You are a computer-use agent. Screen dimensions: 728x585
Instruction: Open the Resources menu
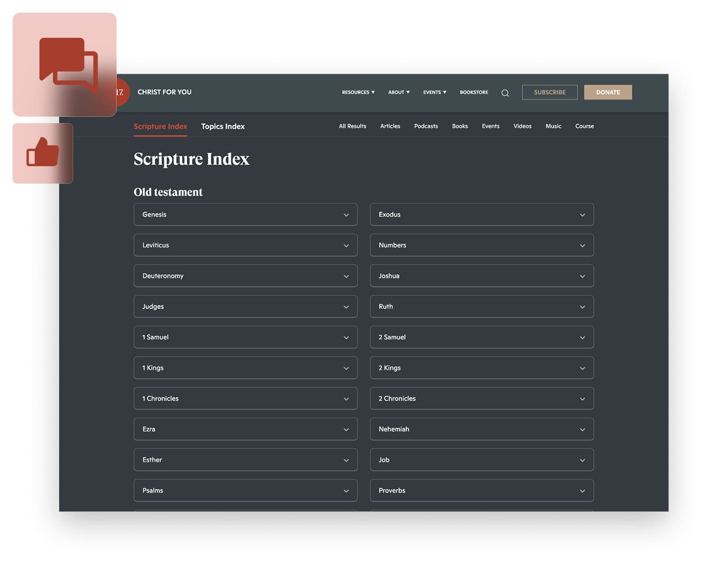[358, 92]
